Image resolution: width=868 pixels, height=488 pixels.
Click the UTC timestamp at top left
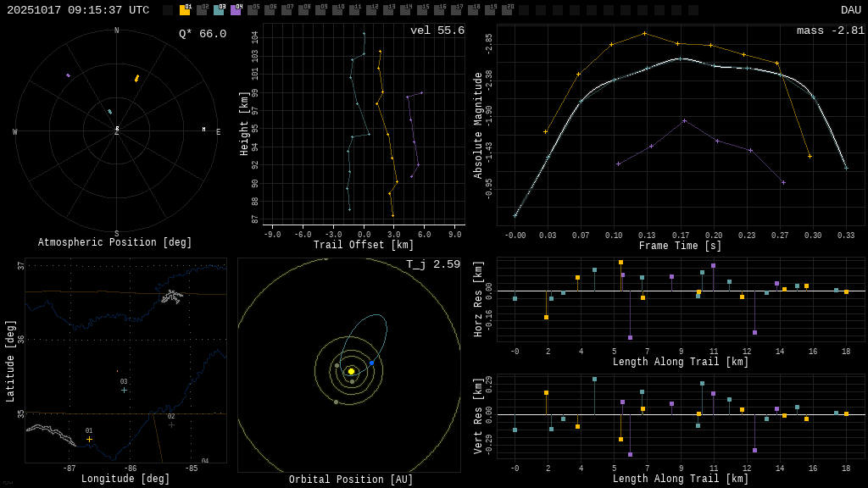point(78,10)
